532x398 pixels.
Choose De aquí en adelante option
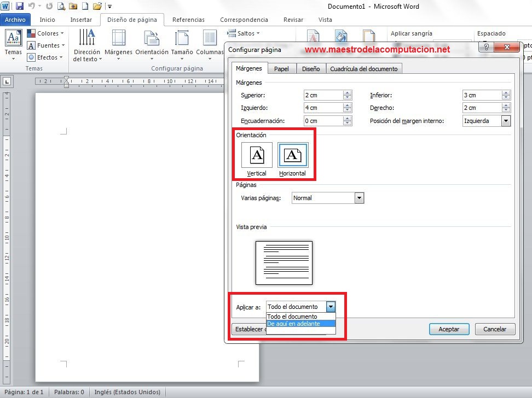click(301, 324)
